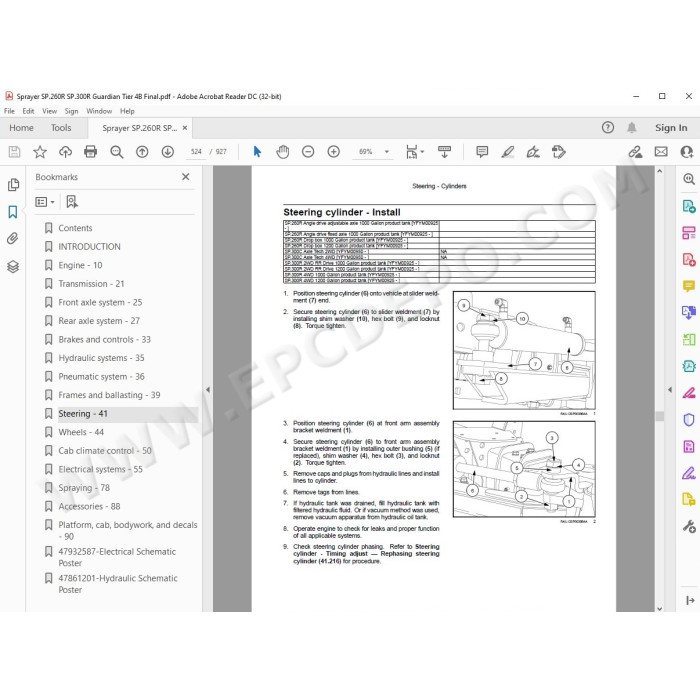Add file to starred with star icon
Image resolution: width=700 pixels, height=700 pixels.
pyautogui.click(x=40, y=152)
